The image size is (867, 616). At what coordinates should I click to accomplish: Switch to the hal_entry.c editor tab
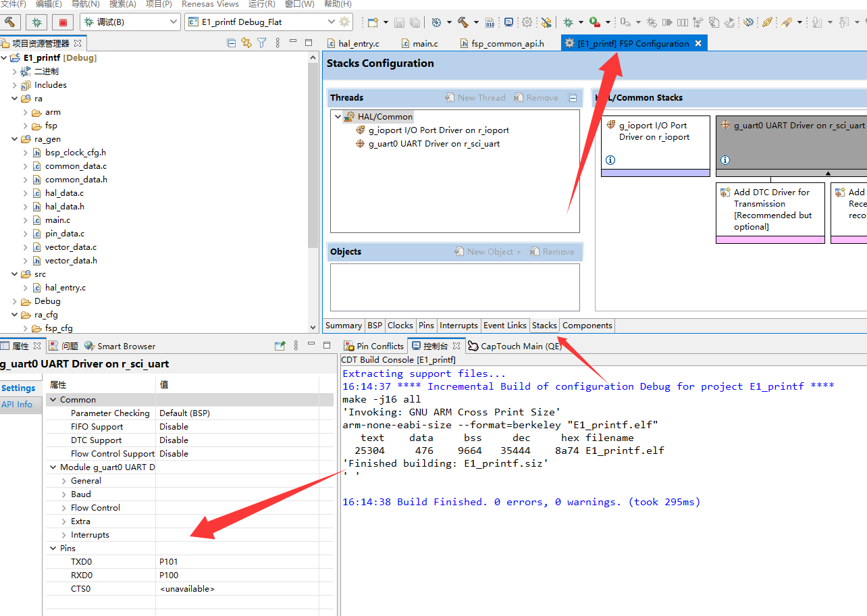(x=352, y=43)
